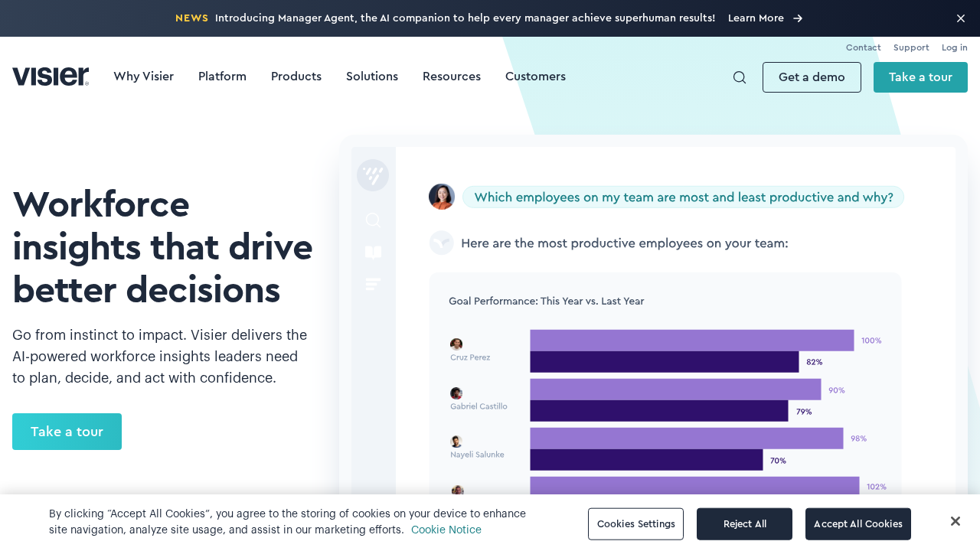Click the bar list icon in sidebar
Screen dimensions: 980x551
point(373,285)
